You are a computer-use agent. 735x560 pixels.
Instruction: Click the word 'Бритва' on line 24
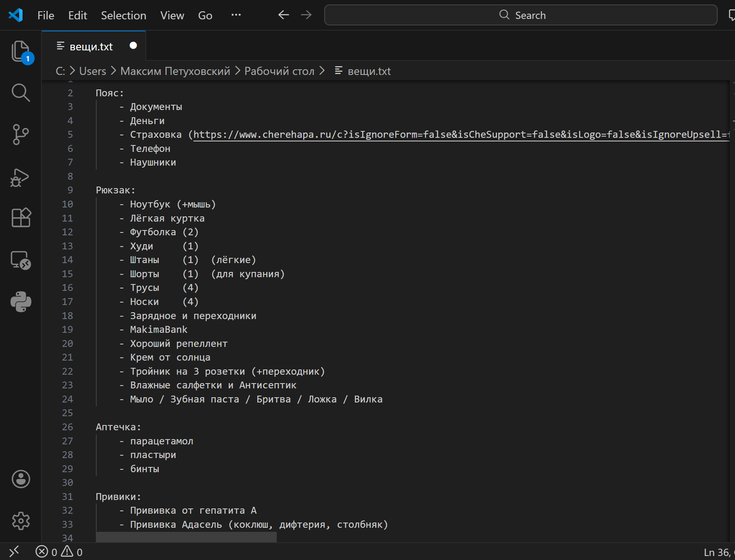pos(273,399)
